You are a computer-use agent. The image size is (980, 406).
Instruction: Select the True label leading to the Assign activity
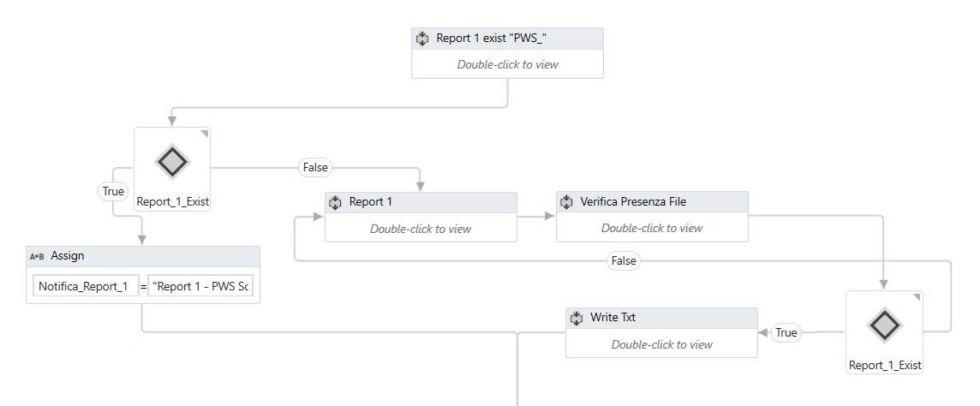[113, 192]
